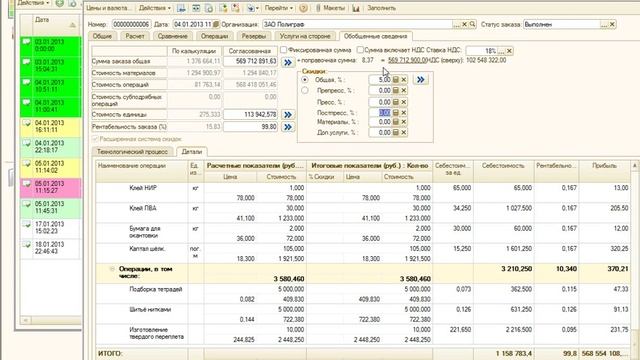Open the Технологический процесс tab
The height and width of the screenshot is (360, 640).
(x=132, y=151)
